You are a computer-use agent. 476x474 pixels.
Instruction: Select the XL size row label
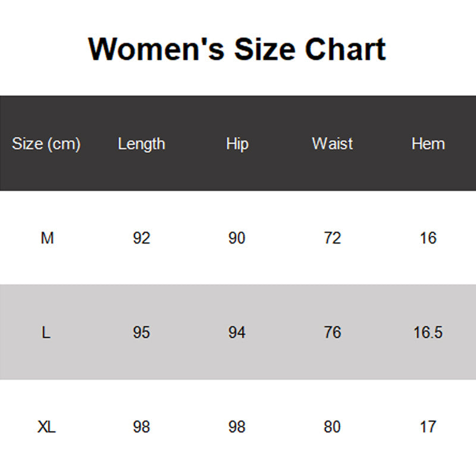(x=46, y=427)
